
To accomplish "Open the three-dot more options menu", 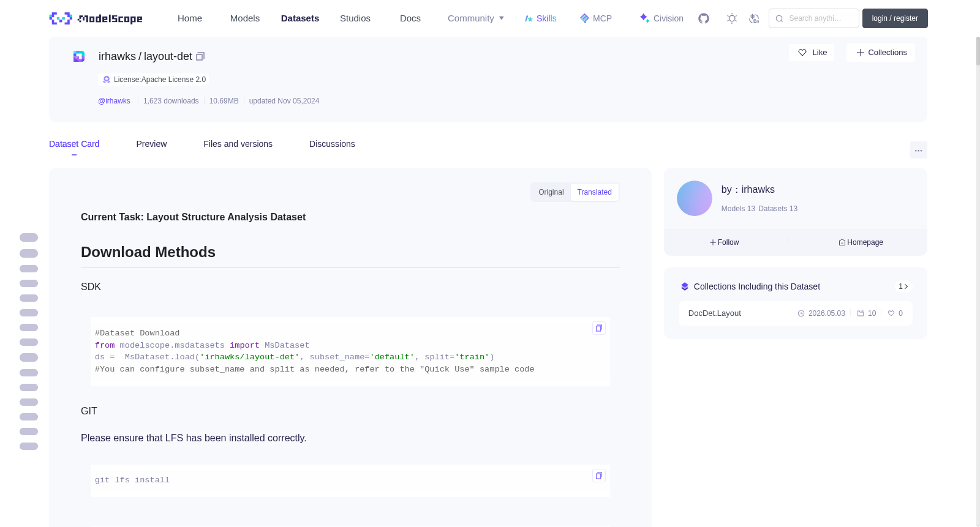I will [919, 150].
